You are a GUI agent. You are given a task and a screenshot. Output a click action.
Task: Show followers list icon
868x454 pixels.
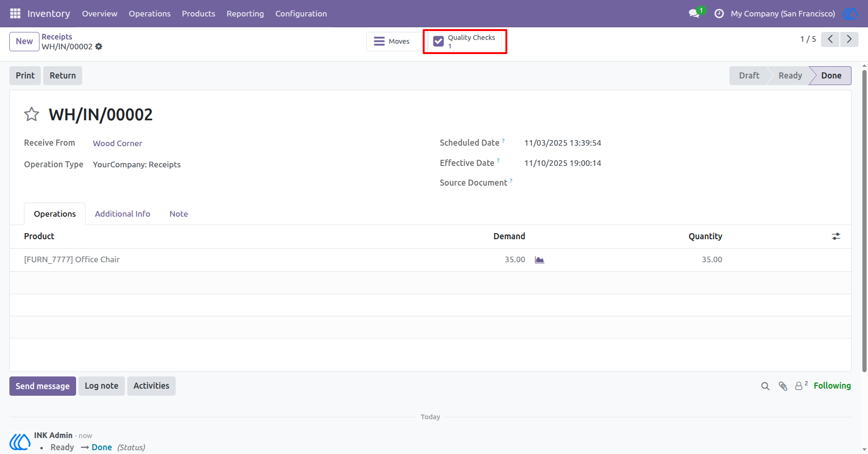coord(801,385)
